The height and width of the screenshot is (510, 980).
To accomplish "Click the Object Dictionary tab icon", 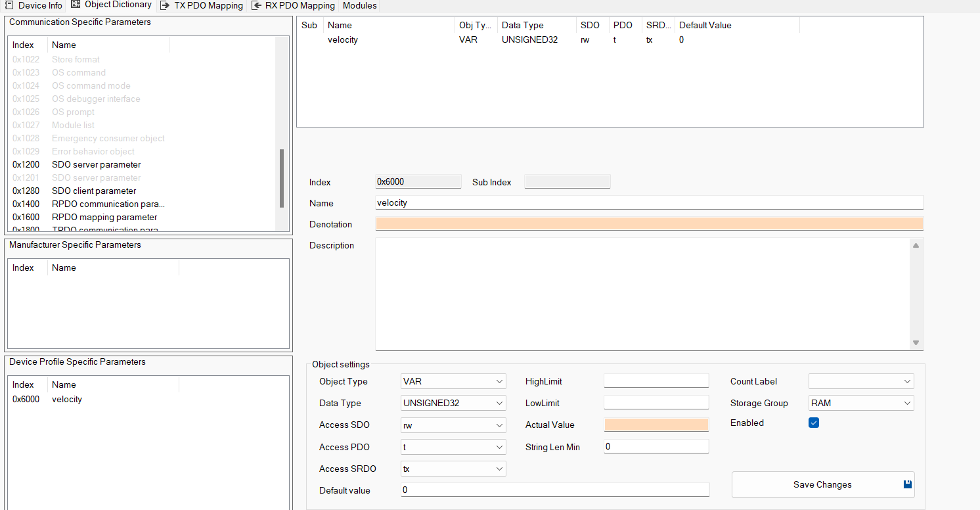I will pyautogui.click(x=74, y=5).
